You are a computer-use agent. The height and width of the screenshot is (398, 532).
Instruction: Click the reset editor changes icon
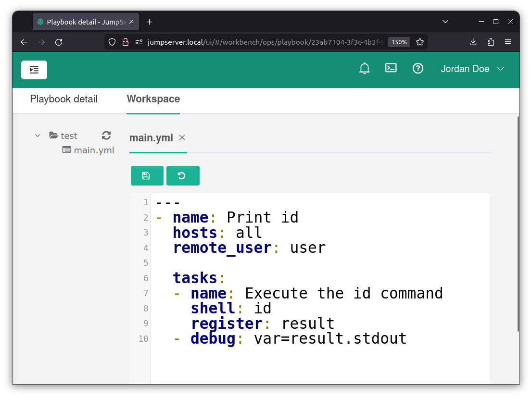(182, 176)
